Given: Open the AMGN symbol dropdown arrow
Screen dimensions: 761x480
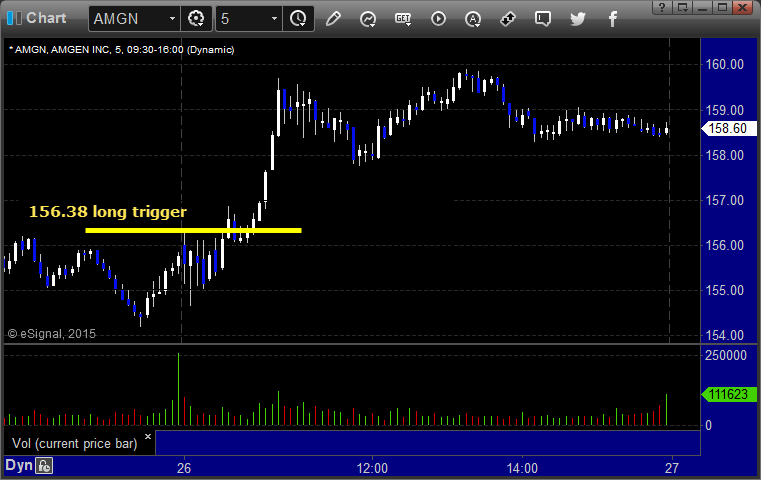Looking at the screenshot, I should point(172,19).
